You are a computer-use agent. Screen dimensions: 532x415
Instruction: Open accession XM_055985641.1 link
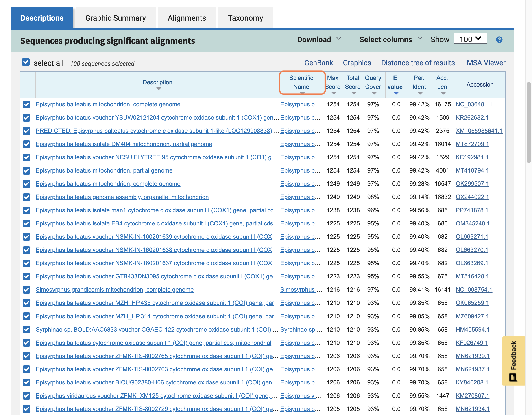click(x=479, y=131)
